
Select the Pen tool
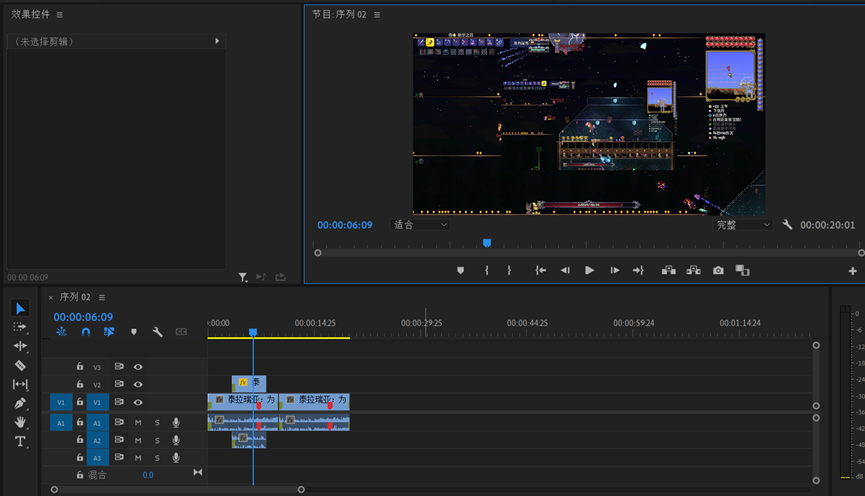point(20,403)
